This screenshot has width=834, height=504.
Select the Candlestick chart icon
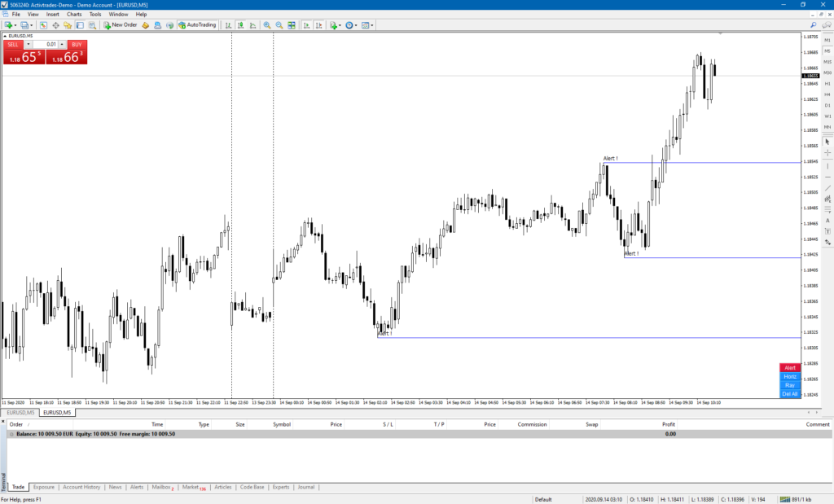[x=241, y=24]
